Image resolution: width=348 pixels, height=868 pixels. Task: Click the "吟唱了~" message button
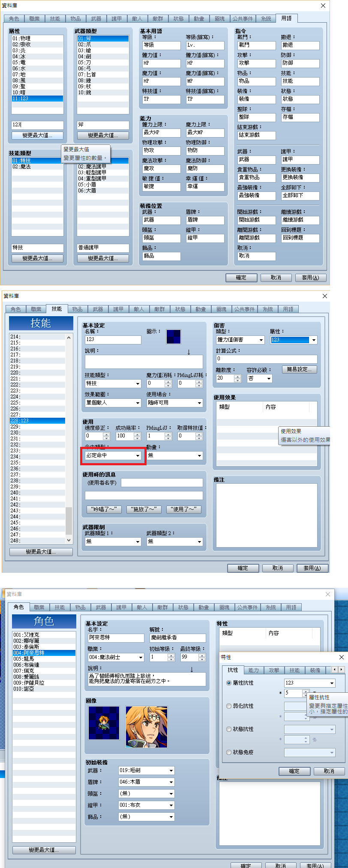click(x=104, y=509)
